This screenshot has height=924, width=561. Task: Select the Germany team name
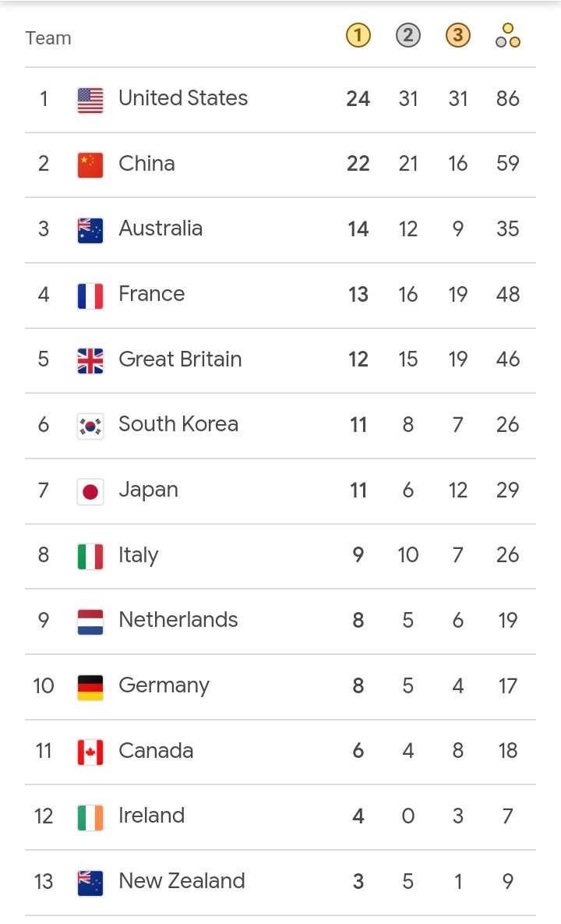164,685
